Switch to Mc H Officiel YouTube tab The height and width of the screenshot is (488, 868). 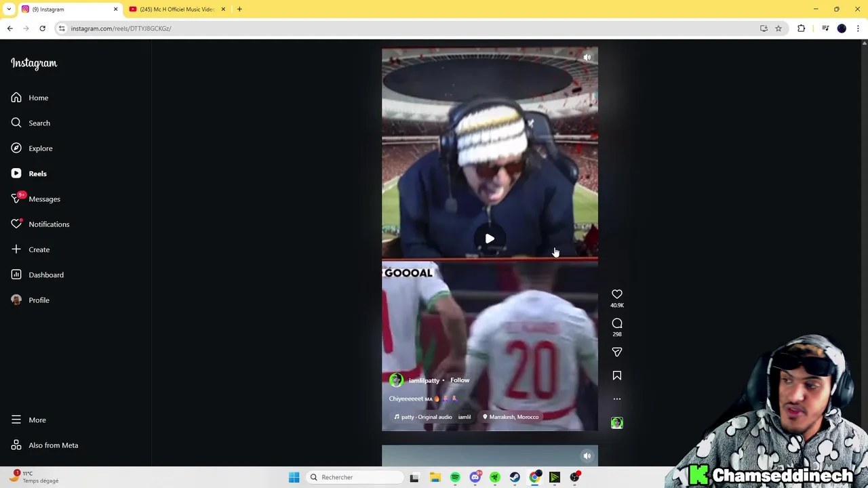[x=176, y=9]
